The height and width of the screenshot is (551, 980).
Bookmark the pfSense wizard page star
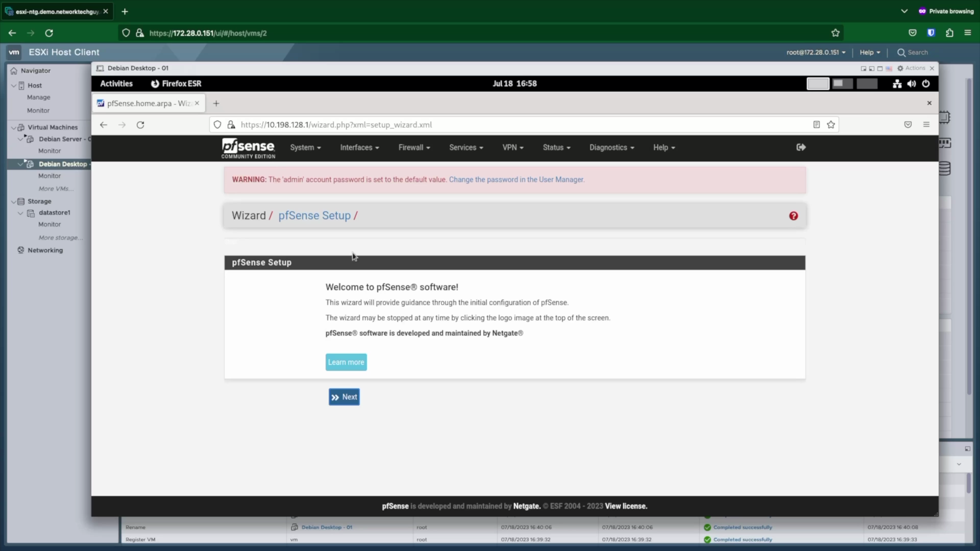coord(831,124)
